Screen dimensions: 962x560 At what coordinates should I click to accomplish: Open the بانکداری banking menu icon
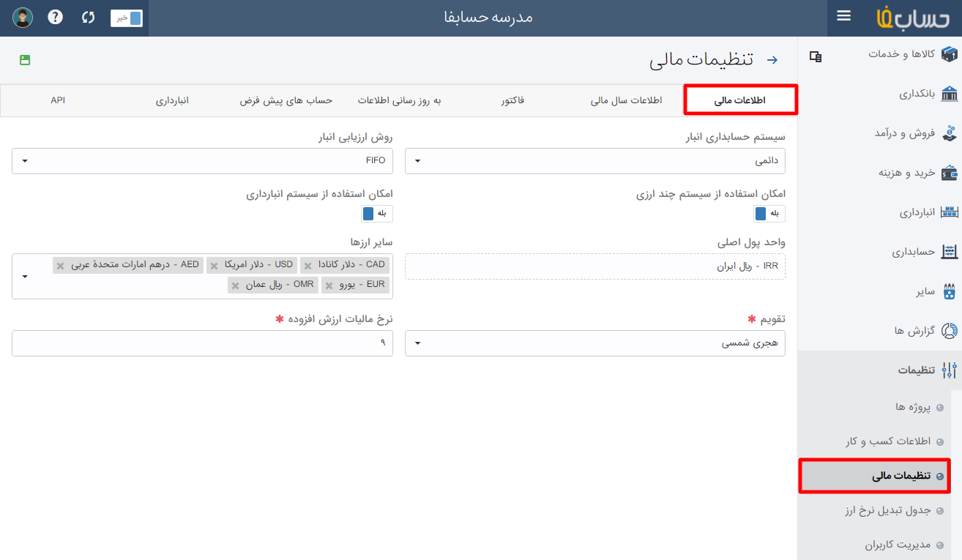(950, 94)
